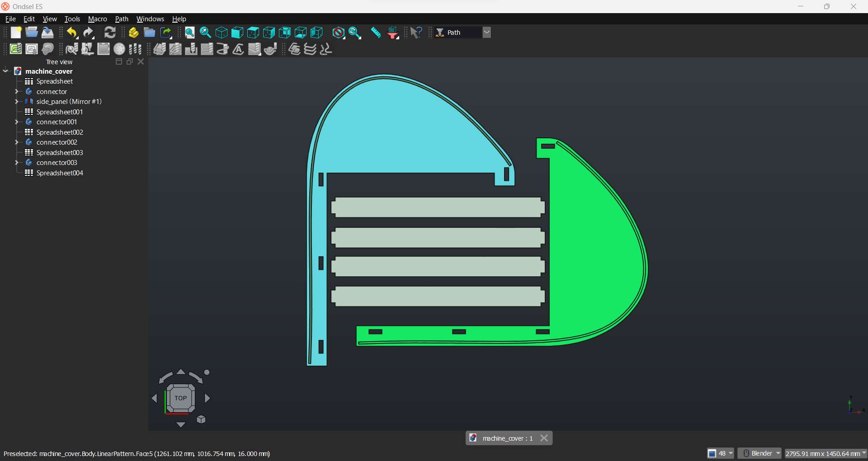
Task: Click the Refresh recompute icon
Action: pos(110,33)
